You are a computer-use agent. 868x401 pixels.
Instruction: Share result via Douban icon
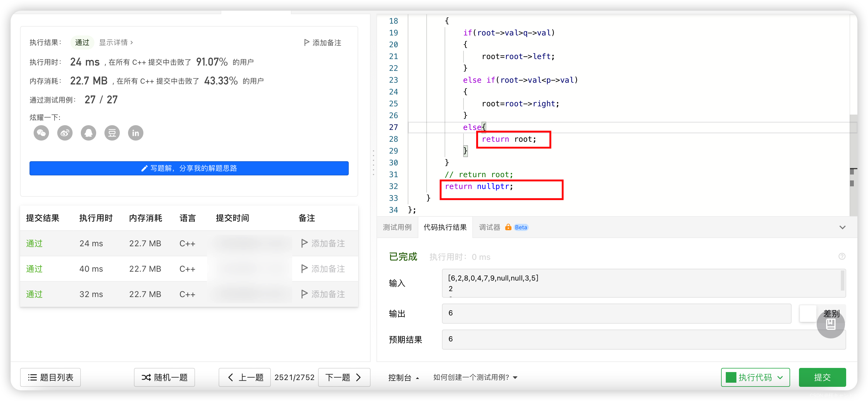pos(112,133)
